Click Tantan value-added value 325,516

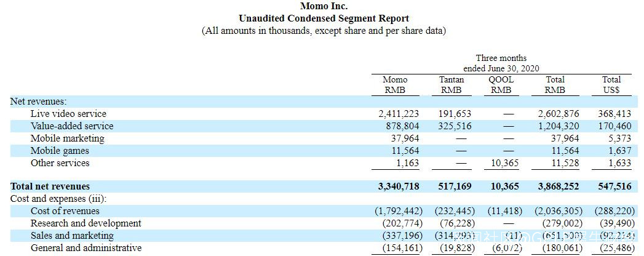[x=455, y=126]
